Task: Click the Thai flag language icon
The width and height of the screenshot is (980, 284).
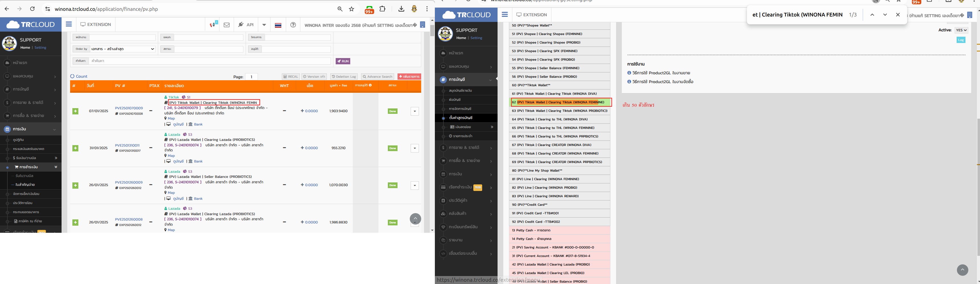Action: point(278,25)
